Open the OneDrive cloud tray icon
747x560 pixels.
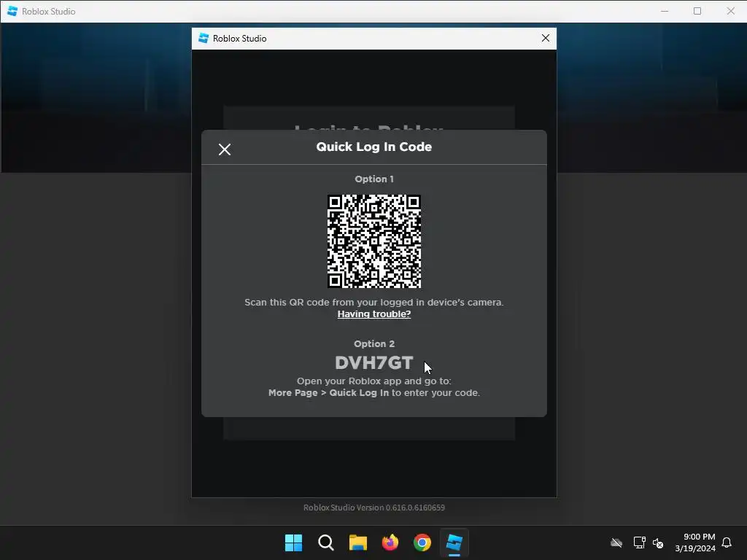tap(616, 542)
